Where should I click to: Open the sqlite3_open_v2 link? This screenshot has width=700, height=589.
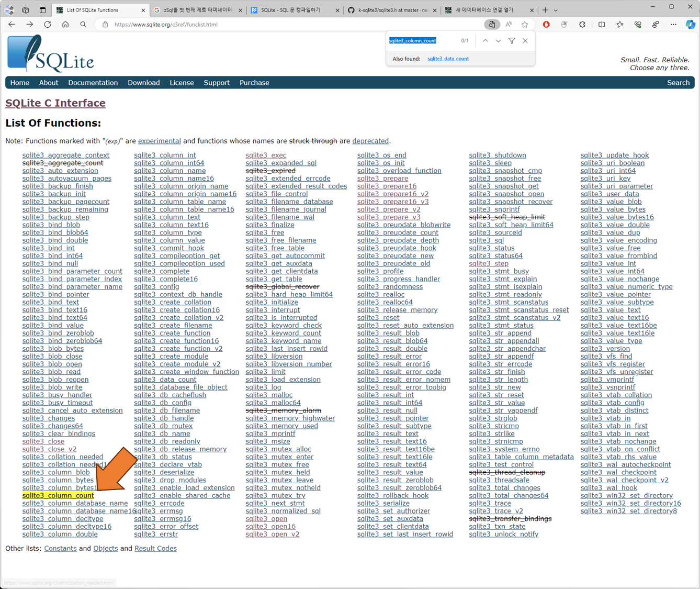273,534
